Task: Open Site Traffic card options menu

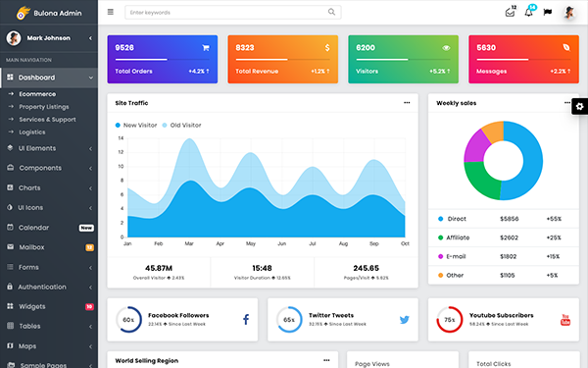Action: click(x=407, y=102)
